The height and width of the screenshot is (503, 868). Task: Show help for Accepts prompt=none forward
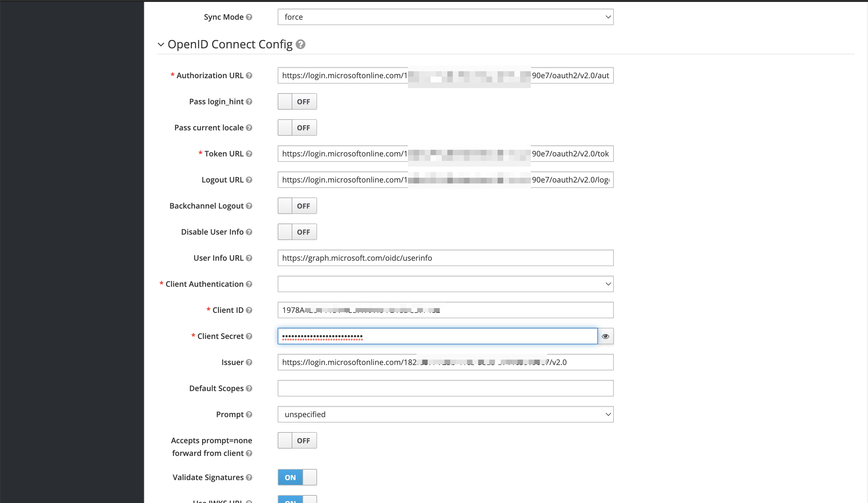tap(249, 453)
